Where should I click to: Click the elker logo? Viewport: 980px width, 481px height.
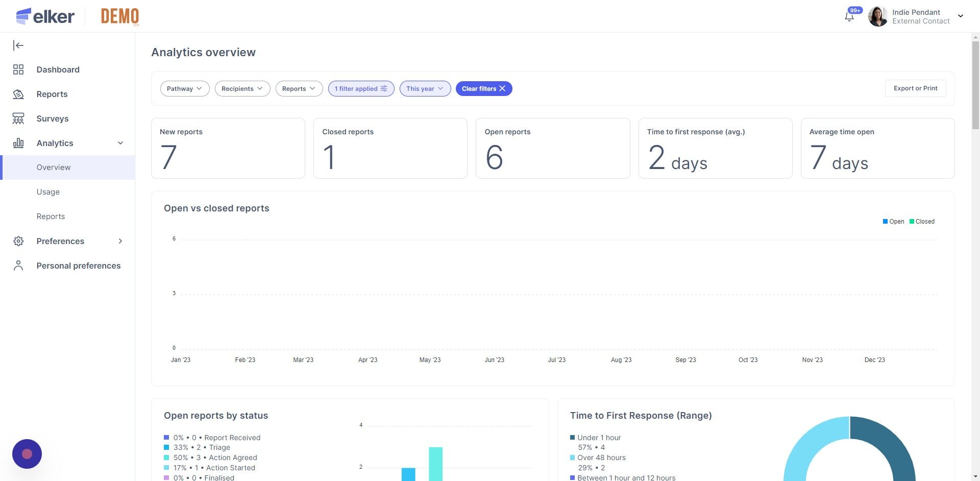point(45,16)
